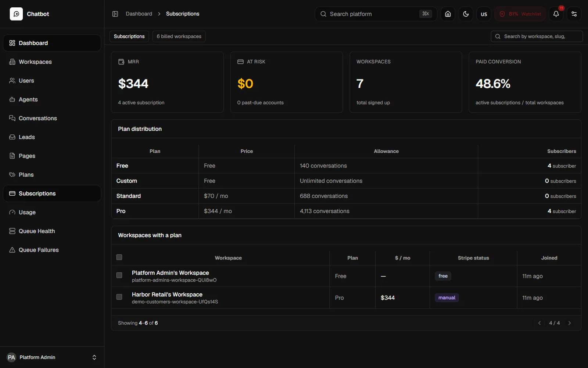Click the AT RISK card icon
Image resolution: width=588 pixels, height=368 pixels.
coord(240,62)
